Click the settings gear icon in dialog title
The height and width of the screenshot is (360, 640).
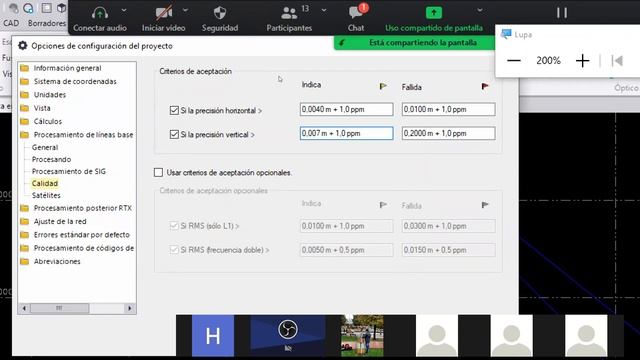[x=22, y=46]
